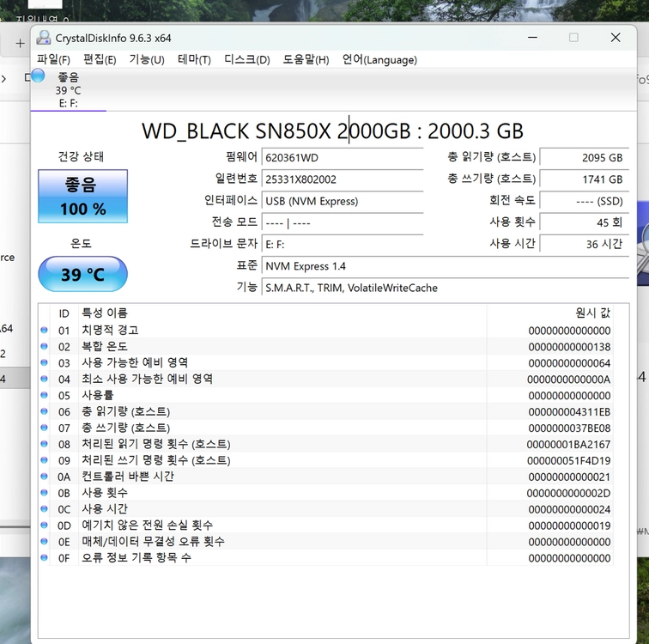Click power on count value 45 회
Viewport: 649px width, 644px height.
tap(585, 222)
